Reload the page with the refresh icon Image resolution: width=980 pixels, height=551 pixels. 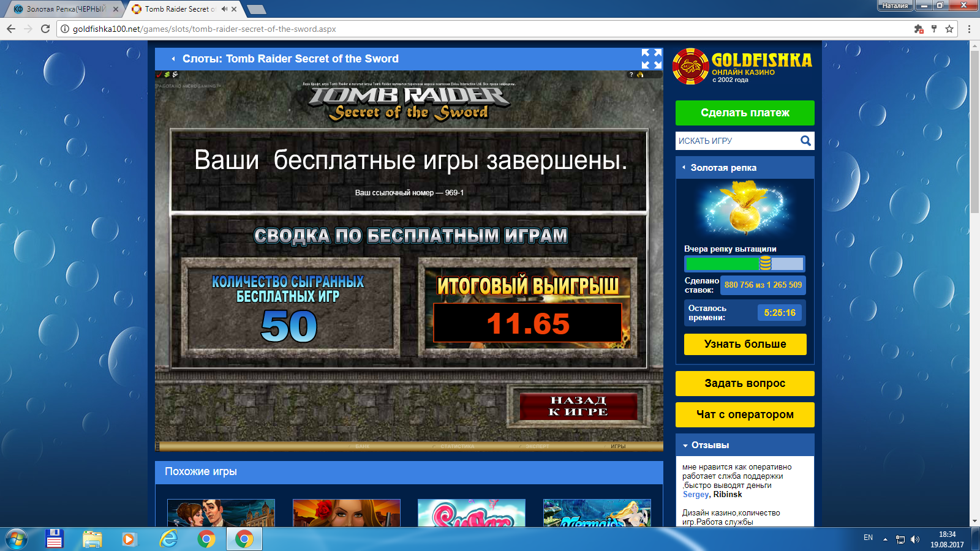(x=45, y=29)
